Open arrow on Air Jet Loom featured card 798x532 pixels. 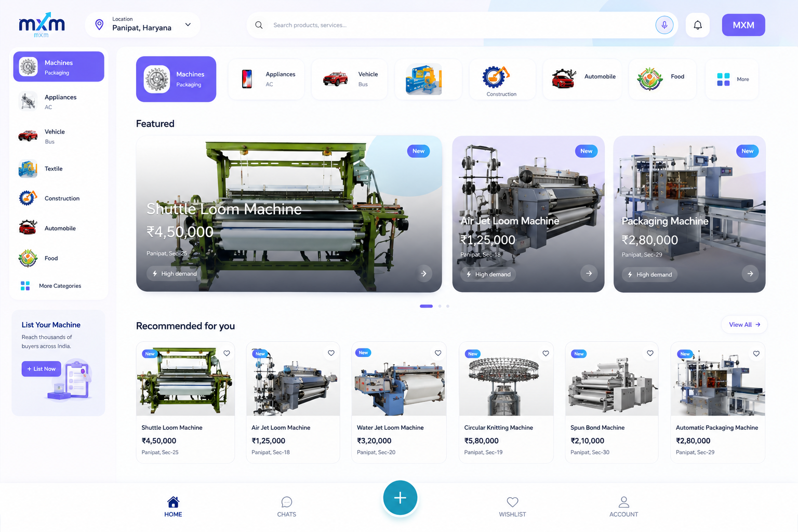coord(589,273)
